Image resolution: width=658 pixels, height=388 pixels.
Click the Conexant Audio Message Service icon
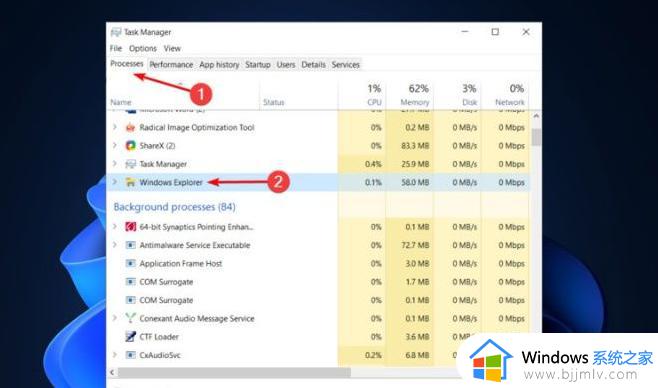click(131, 318)
